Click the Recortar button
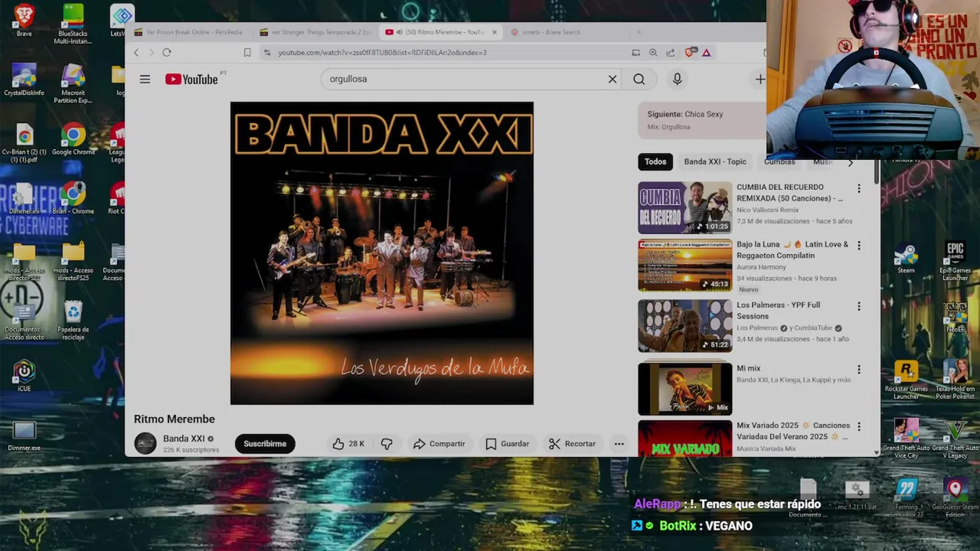This screenshot has height=551, width=980. [572, 444]
